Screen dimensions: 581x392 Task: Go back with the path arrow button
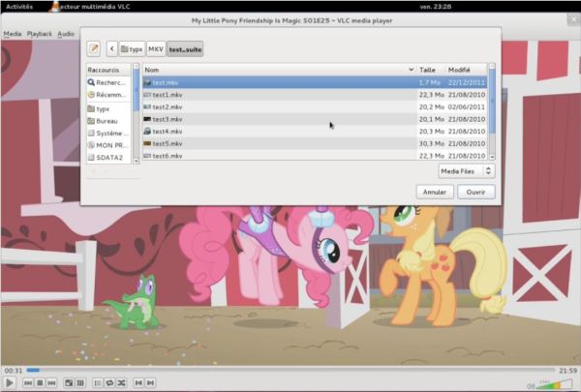112,47
